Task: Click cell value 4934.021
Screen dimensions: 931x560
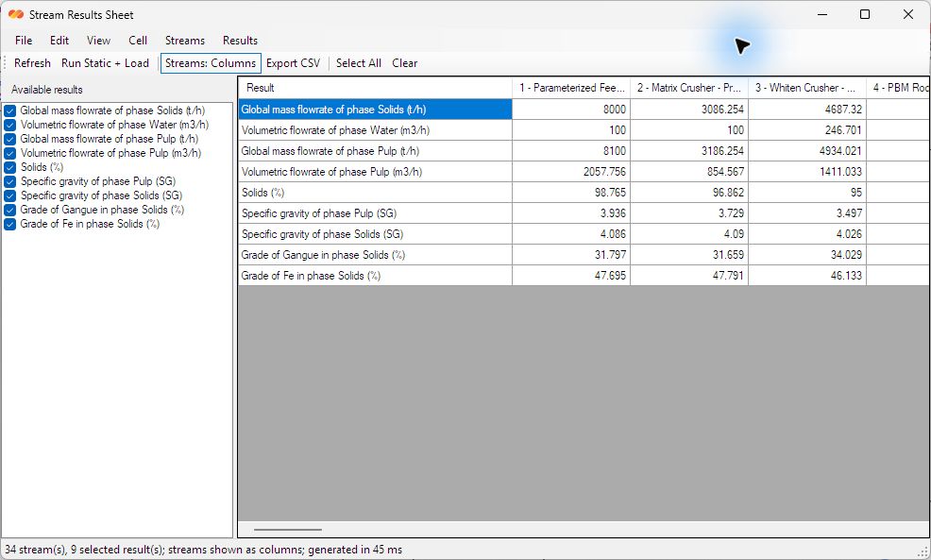Action: coord(807,151)
